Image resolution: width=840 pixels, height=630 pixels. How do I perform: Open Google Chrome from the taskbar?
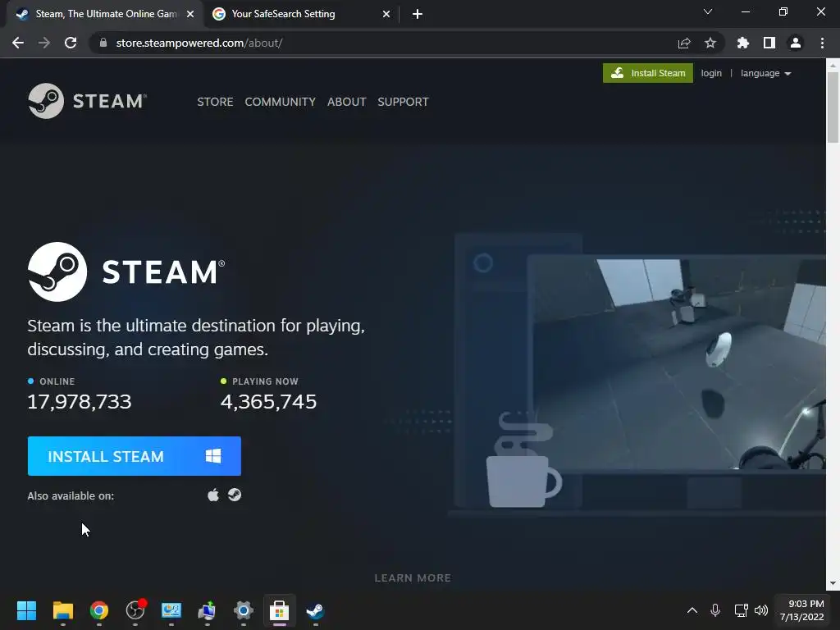(98, 610)
